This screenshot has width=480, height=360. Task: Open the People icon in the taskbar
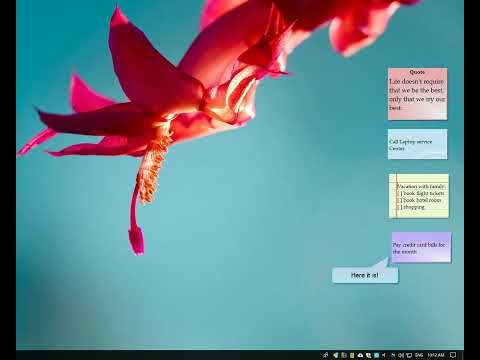tap(325, 355)
